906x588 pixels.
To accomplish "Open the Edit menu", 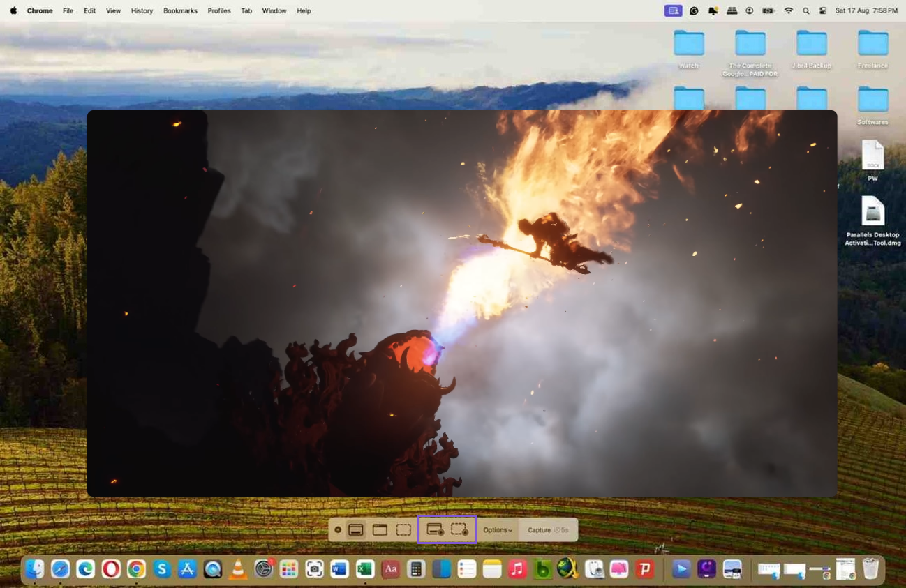I will 90,10.
